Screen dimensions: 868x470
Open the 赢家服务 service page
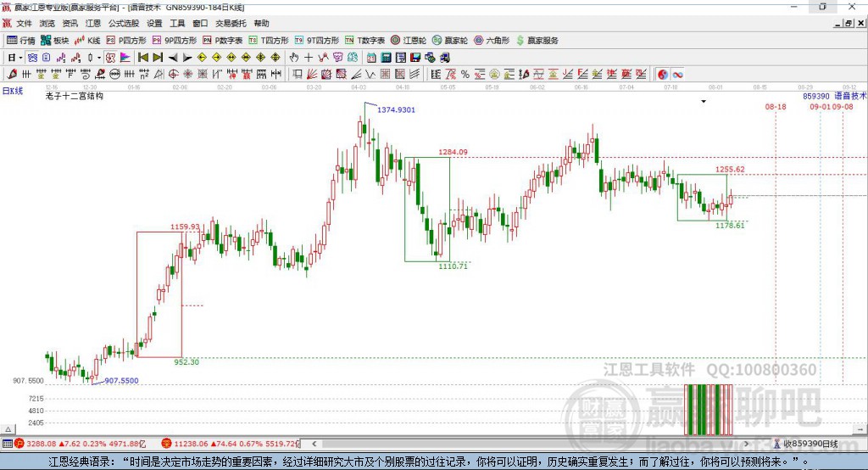[x=537, y=41]
